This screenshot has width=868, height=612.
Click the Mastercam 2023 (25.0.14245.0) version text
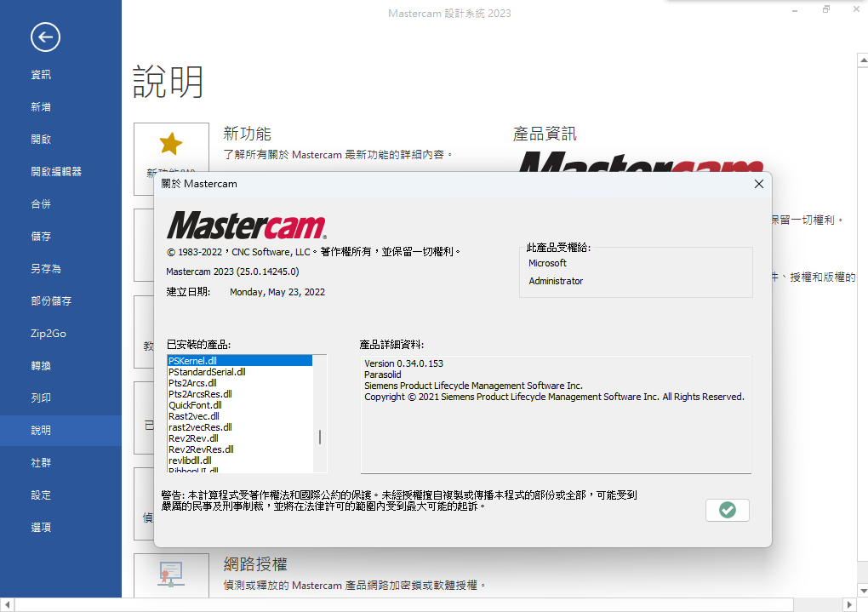[232, 272]
